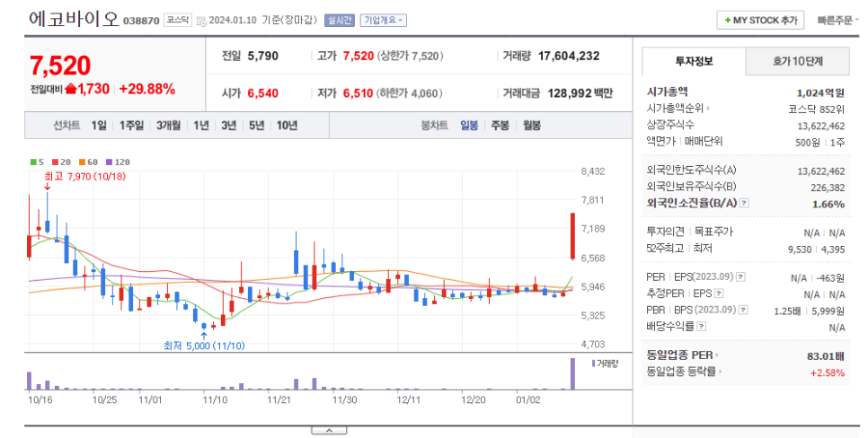Collapse the chart panel with the up-arrow handle
Screen dimensions: 868x438
click(329, 430)
